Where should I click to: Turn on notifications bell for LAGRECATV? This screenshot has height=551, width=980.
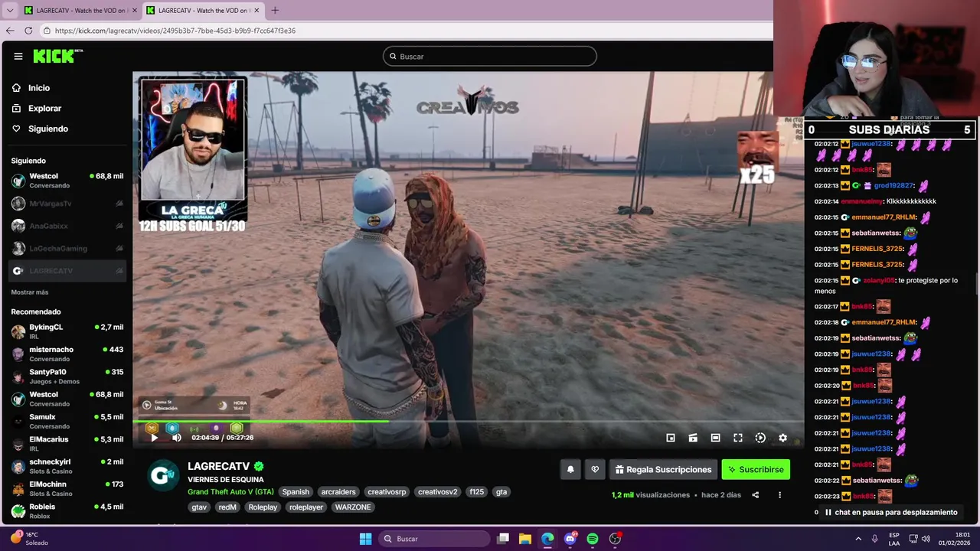[570, 469]
